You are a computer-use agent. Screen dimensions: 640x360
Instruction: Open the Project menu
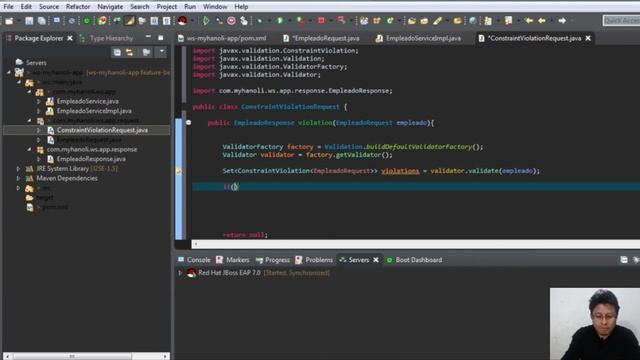pos(167,7)
